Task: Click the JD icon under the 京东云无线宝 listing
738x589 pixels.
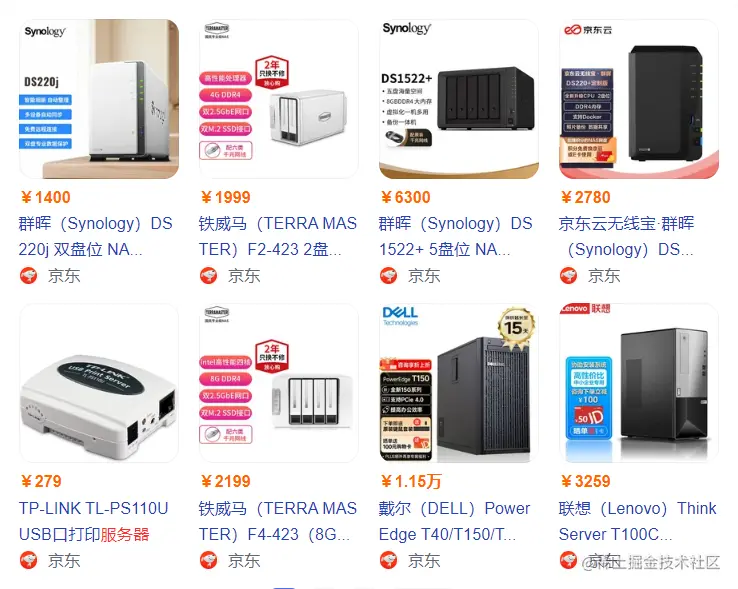Action: coord(568,275)
